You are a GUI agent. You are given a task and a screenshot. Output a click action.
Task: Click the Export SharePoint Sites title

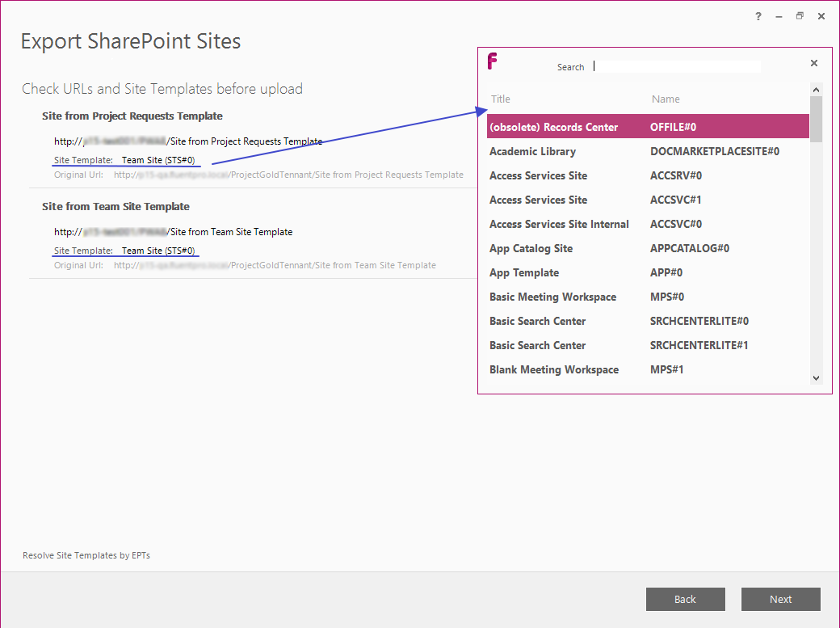click(x=131, y=41)
